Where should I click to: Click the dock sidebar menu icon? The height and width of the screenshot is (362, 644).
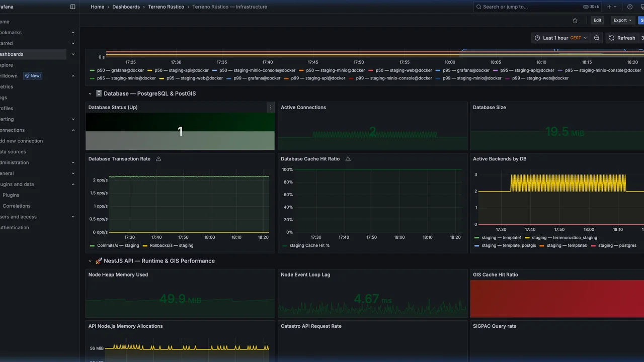(x=73, y=7)
